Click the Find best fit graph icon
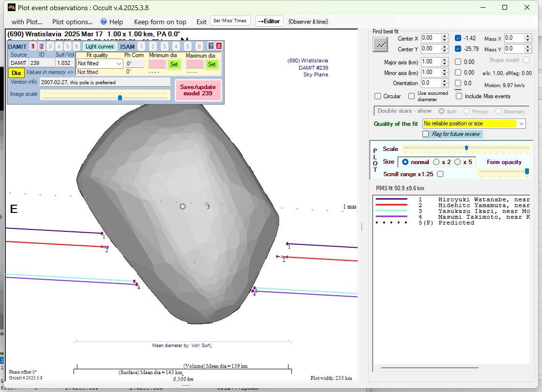Image resolution: width=542 pixels, height=392 pixels. [380, 45]
